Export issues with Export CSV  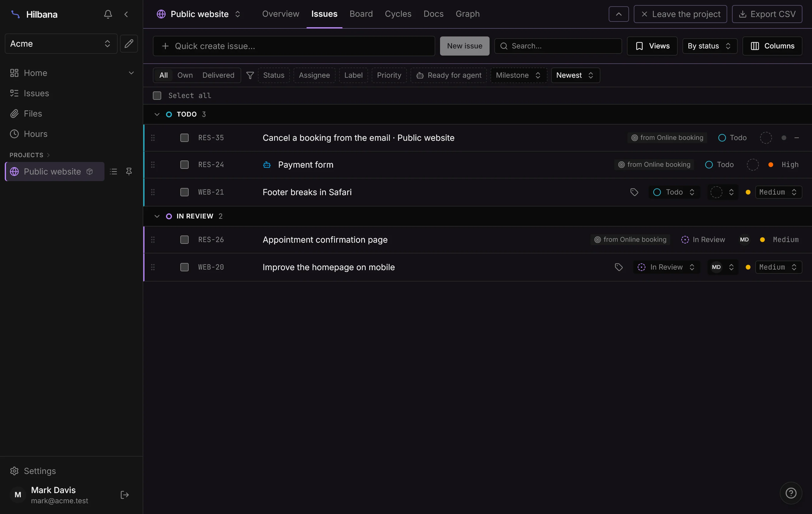coord(767,14)
